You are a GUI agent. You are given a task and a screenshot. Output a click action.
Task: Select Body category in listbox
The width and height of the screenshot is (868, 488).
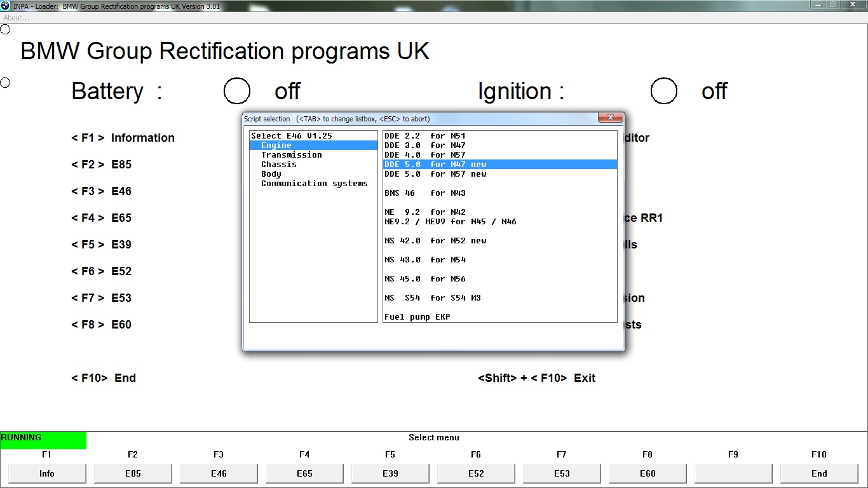coord(271,174)
